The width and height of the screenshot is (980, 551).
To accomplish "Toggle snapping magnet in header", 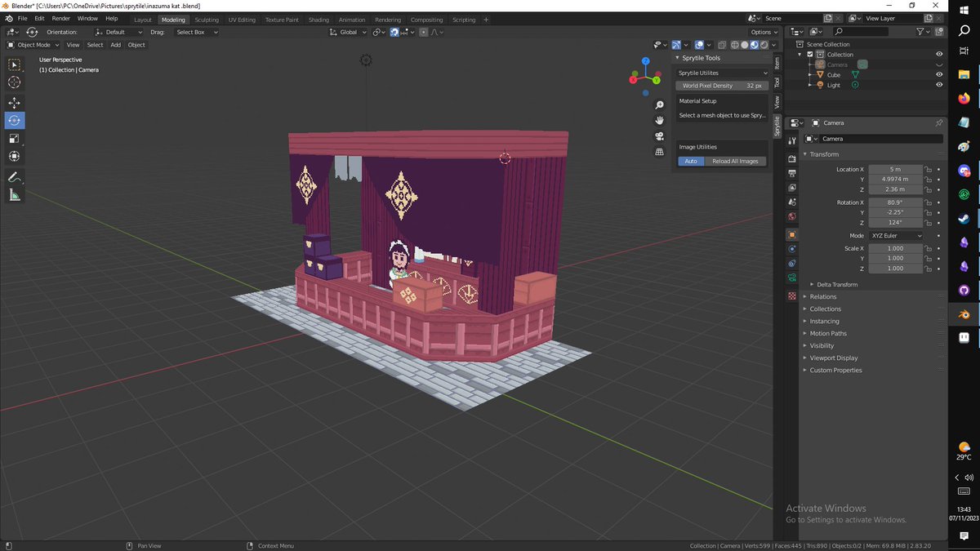I will pos(394,32).
